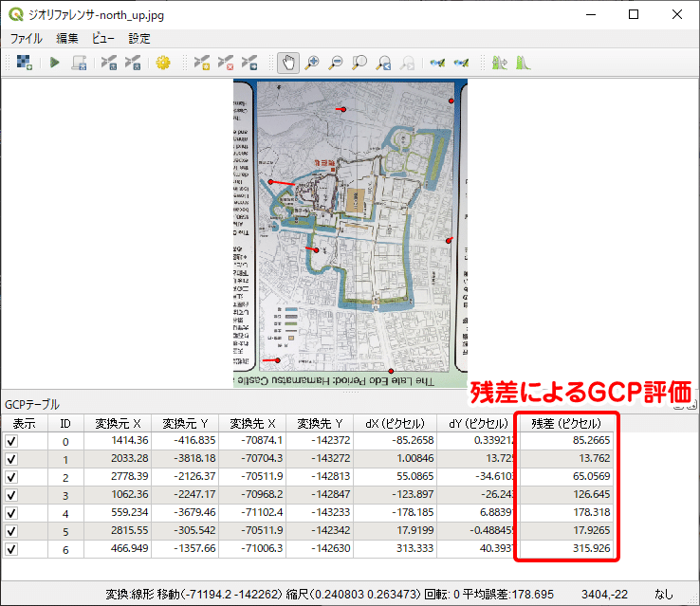700x606 pixels.
Task: Select dX cell -178.185
Action: (x=395, y=512)
